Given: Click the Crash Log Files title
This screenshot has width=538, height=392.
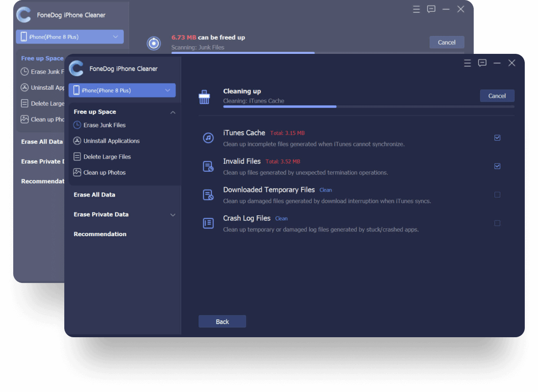Looking at the screenshot, I should 247,218.
